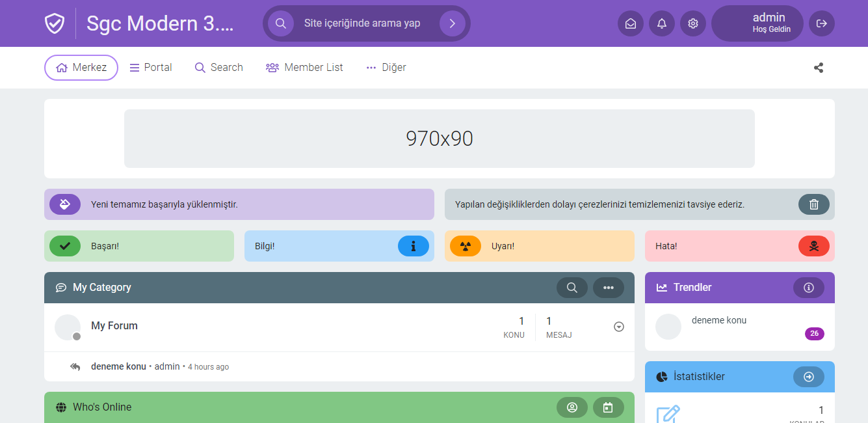The width and height of the screenshot is (868, 423).
Task: Open three-dots options in My Category header
Action: [608, 288]
